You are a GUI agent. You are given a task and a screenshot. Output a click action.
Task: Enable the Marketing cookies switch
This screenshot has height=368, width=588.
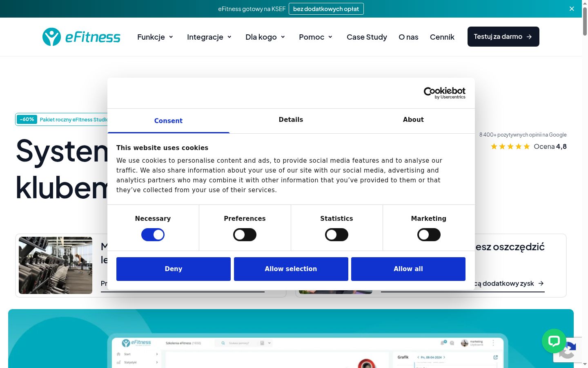429,235
